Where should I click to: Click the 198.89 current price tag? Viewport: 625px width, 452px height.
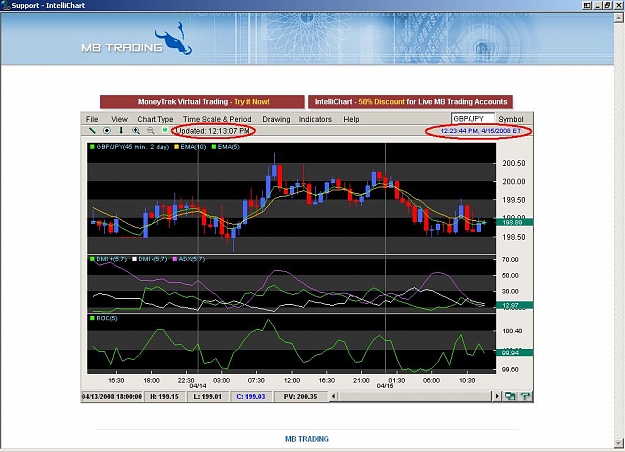pos(514,222)
